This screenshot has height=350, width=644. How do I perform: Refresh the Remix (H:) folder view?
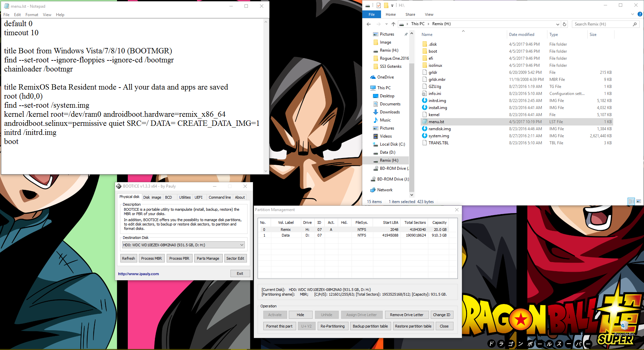click(565, 24)
